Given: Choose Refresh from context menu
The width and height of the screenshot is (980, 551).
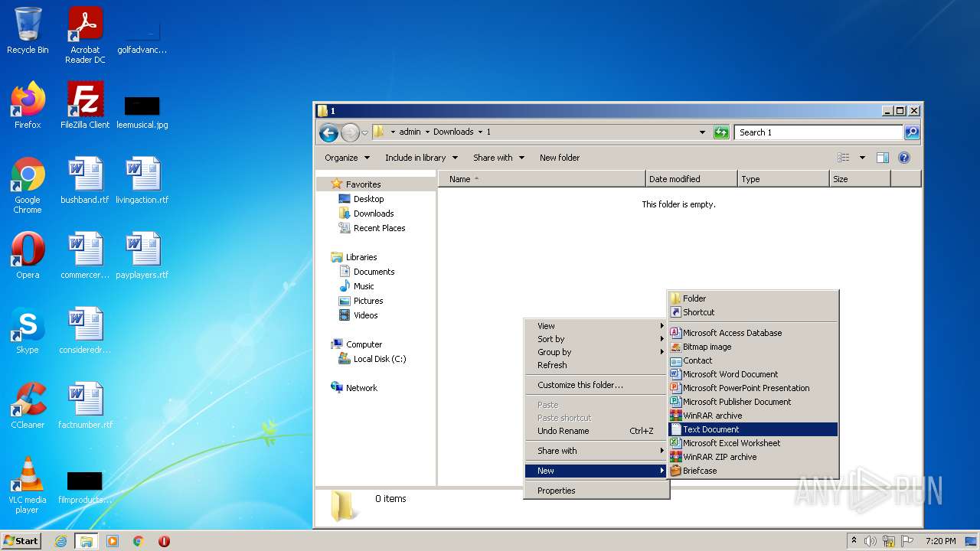Looking at the screenshot, I should 596,365.
